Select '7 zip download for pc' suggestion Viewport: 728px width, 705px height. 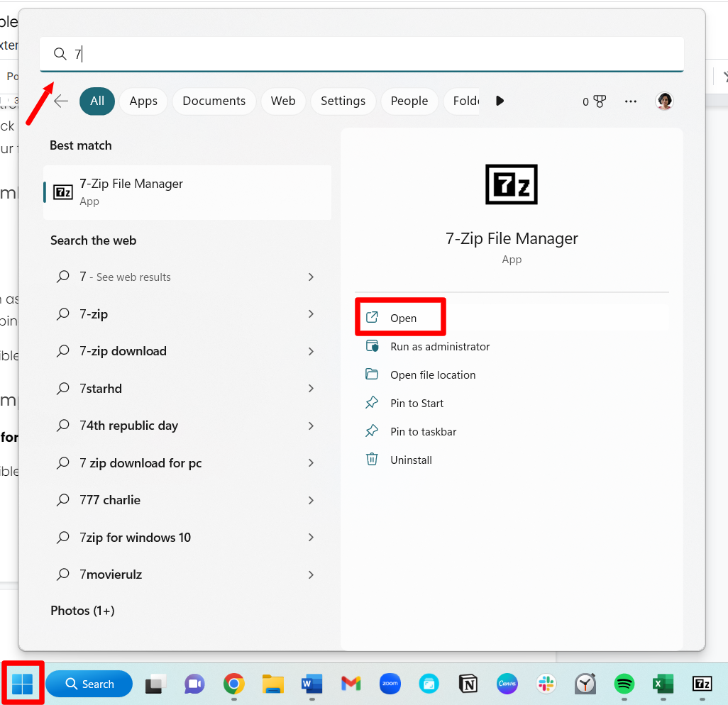pyautogui.click(x=187, y=462)
